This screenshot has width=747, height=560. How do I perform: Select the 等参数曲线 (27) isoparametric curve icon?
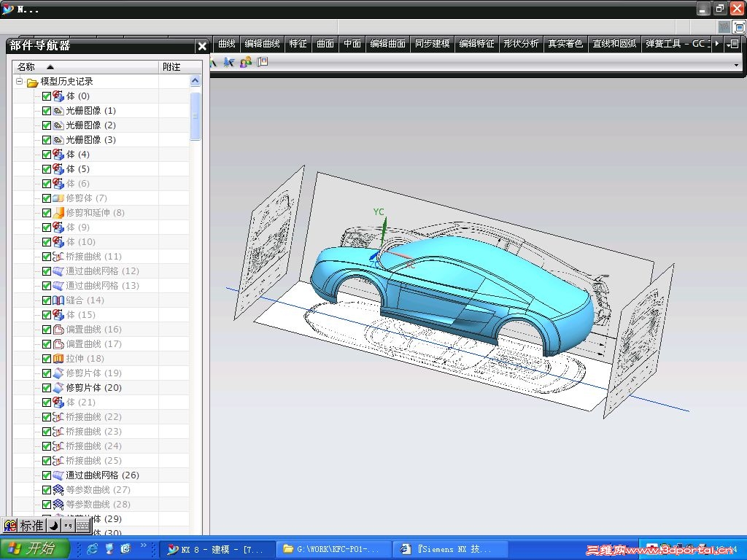58,490
